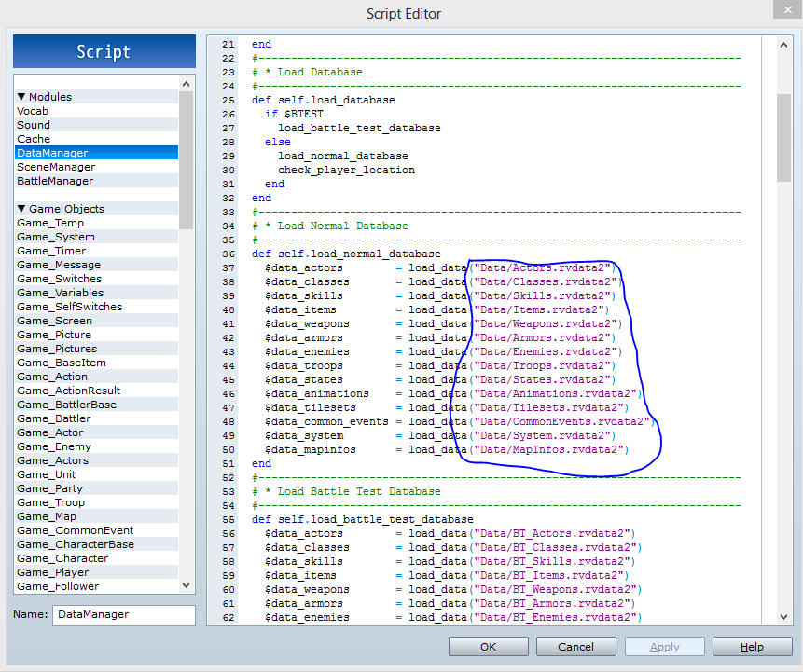Select the Game_Message script
Image resolution: width=803 pixels, height=672 pixels.
[x=97, y=265]
